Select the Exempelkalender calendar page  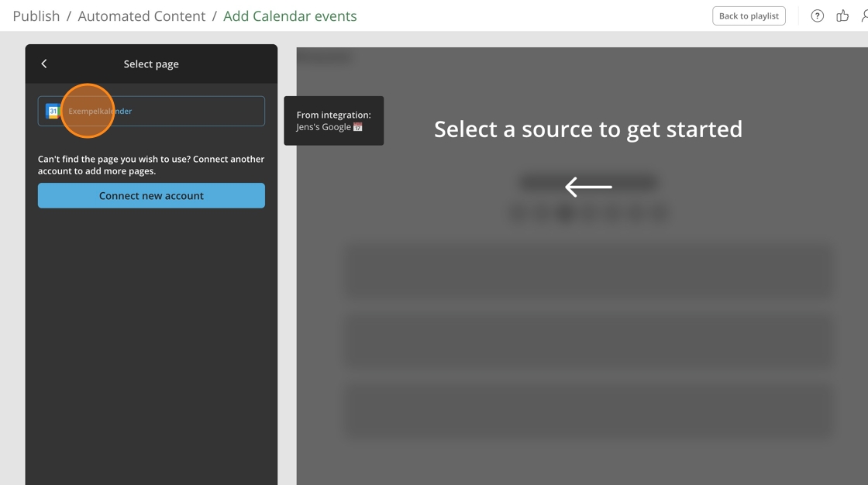pyautogui.click(x=151, y=112)
